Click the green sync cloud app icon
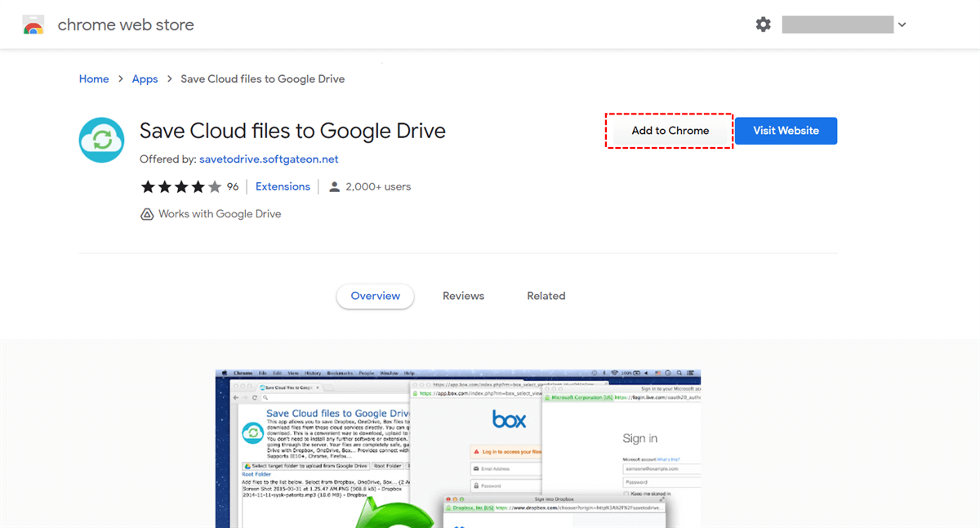Image resolution: width=980 pixels, height=528 pixels. (102, 140)
